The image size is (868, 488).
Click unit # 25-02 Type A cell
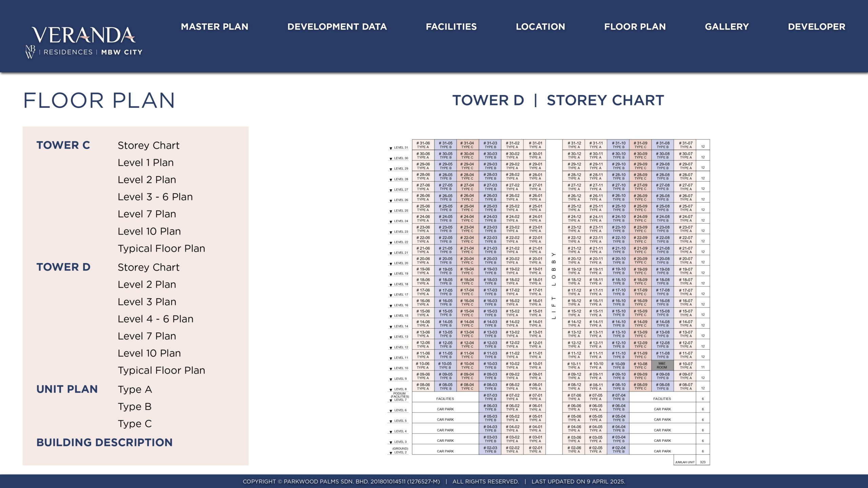[x=512, y=208]
